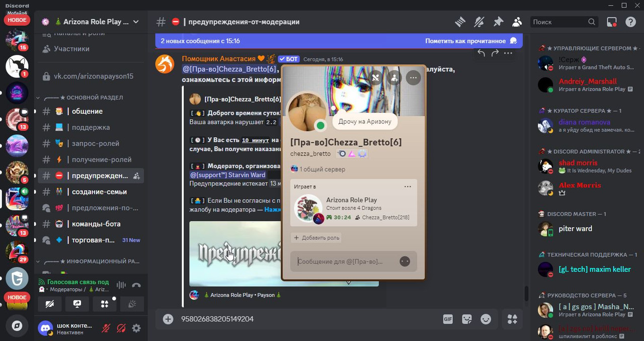Open the emoji picker in chat bar
The image size is (644, 341).
pyautogui.click(x=486, y=319)
